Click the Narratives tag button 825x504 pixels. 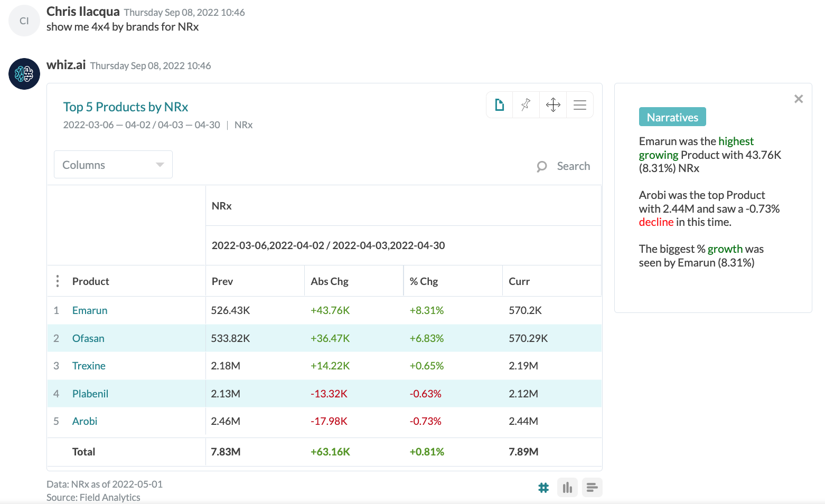click(672, 117)
